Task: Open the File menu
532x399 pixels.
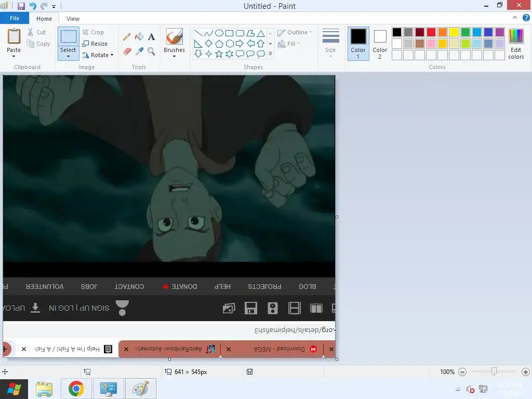Action: 14,18
